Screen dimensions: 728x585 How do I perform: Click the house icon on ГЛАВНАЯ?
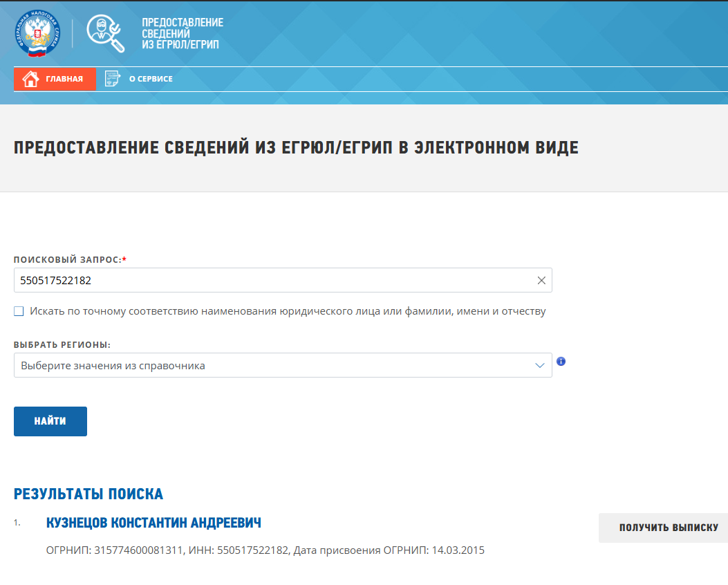[31, 79]
